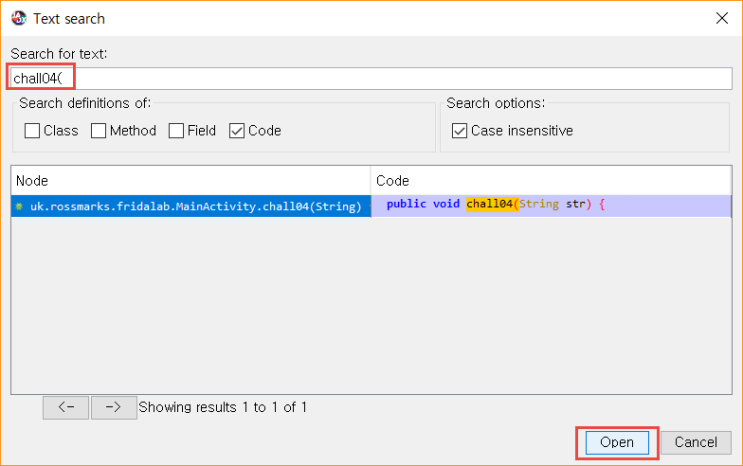Go to next results page arrow
The width and height of the screenshot is (743, 466).
tap(114, 408)
